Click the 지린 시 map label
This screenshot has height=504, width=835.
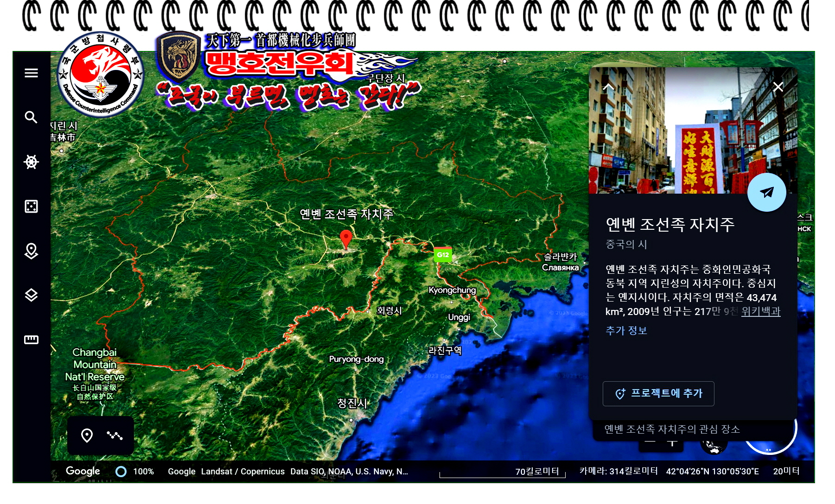click(64, 131)
